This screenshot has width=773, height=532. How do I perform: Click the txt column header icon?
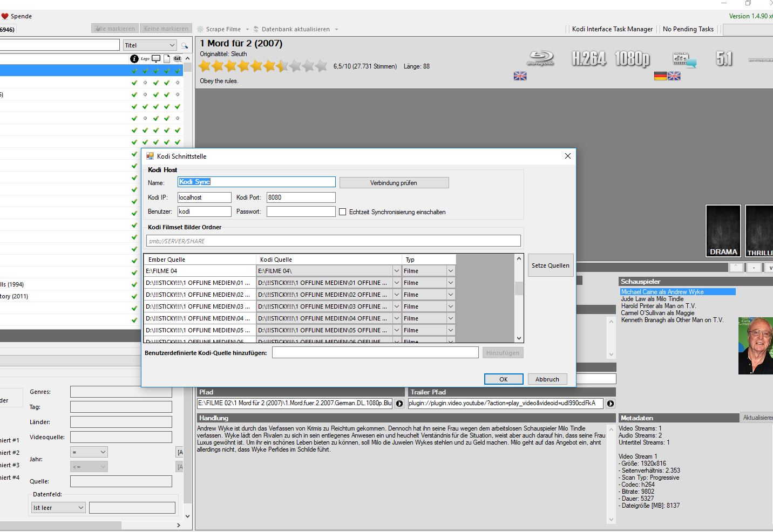point(177,58)
